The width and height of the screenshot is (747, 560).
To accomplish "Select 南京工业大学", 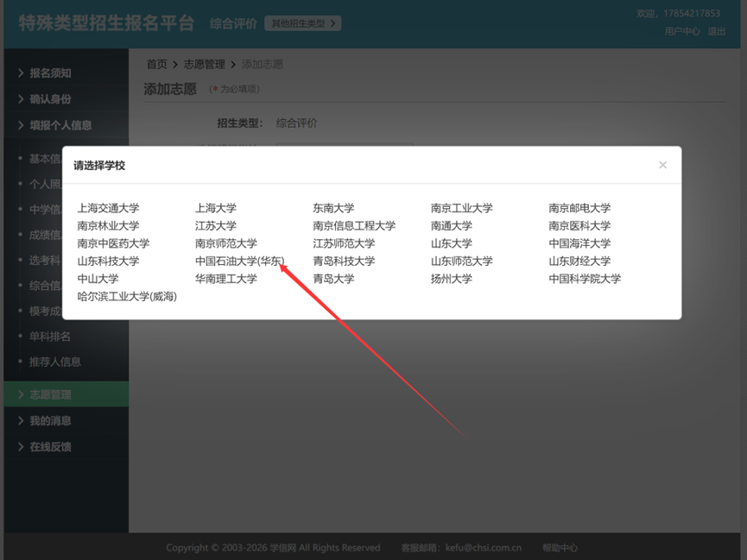I will [462, 208].
